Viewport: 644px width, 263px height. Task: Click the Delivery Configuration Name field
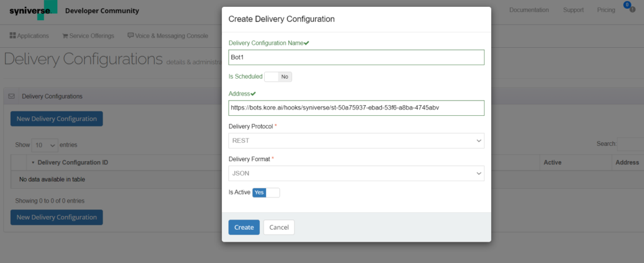(356, 57)
